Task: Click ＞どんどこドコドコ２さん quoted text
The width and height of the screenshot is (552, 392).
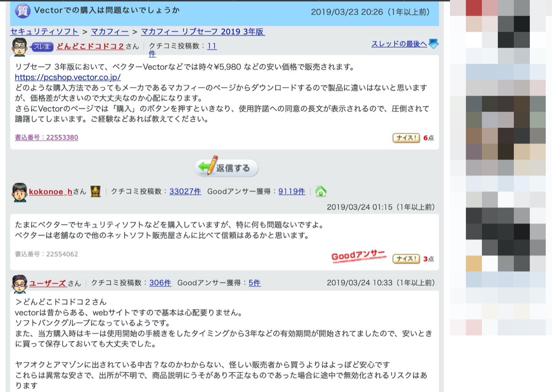Action: tap(61, 302)
